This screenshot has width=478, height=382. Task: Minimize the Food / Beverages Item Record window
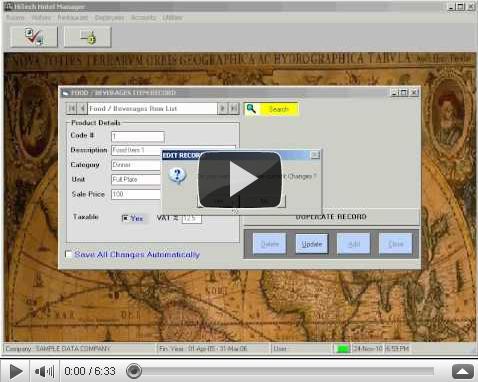click(394, 93)
